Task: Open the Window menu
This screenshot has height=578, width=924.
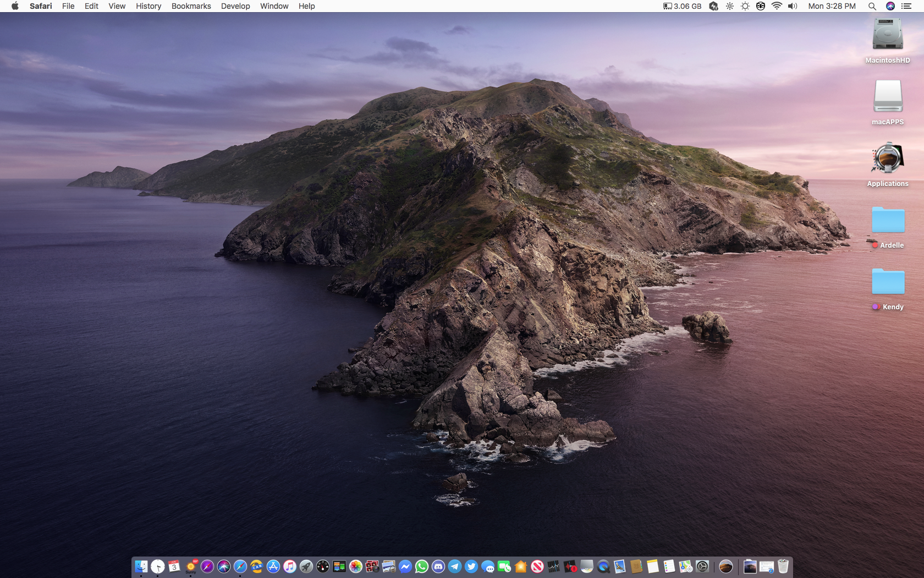Action: (274, 6)
